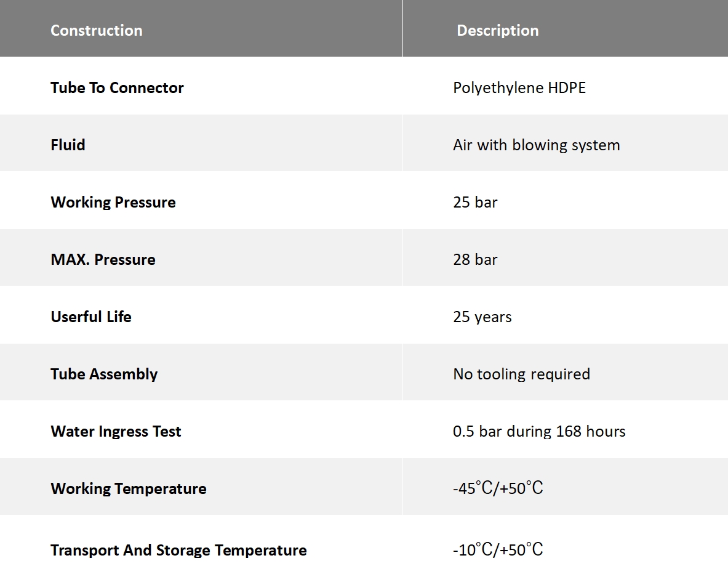Viewport: 728px width, 582px height.
Task: Select the Userful Life label
Action: 91,317
